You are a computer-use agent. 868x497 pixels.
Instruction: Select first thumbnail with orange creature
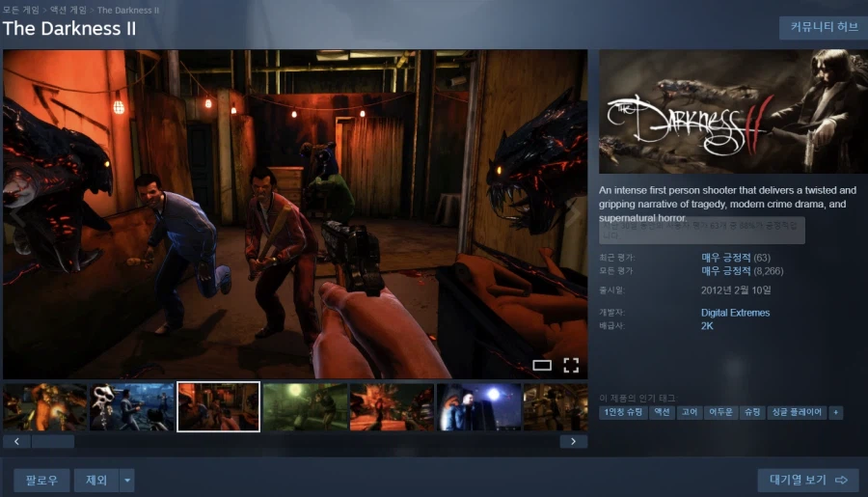(44, 406)
